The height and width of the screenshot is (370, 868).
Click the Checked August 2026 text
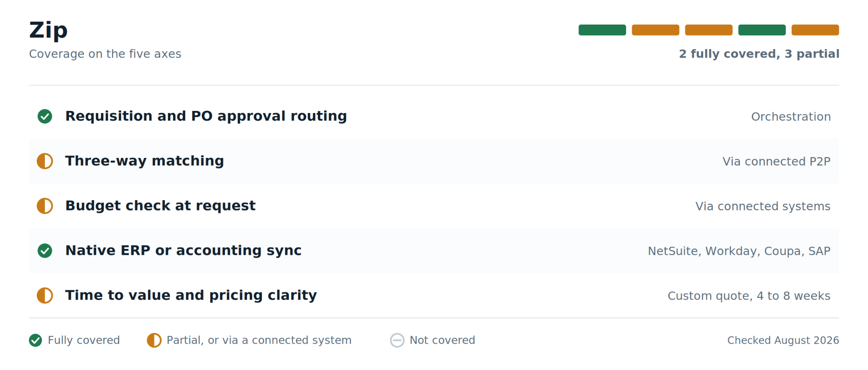(x=783, y=340)
